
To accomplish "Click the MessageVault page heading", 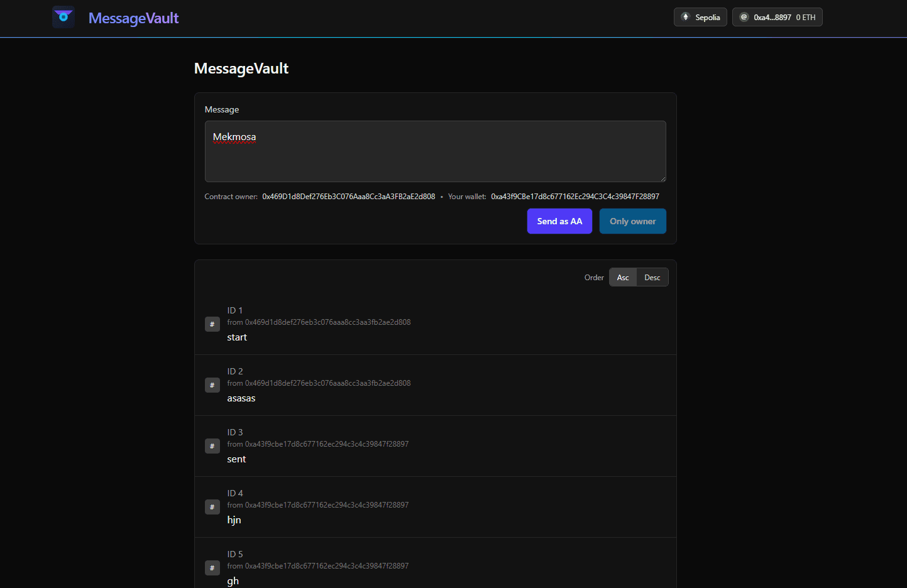I will pyautogui.click(x=241, y=68).
